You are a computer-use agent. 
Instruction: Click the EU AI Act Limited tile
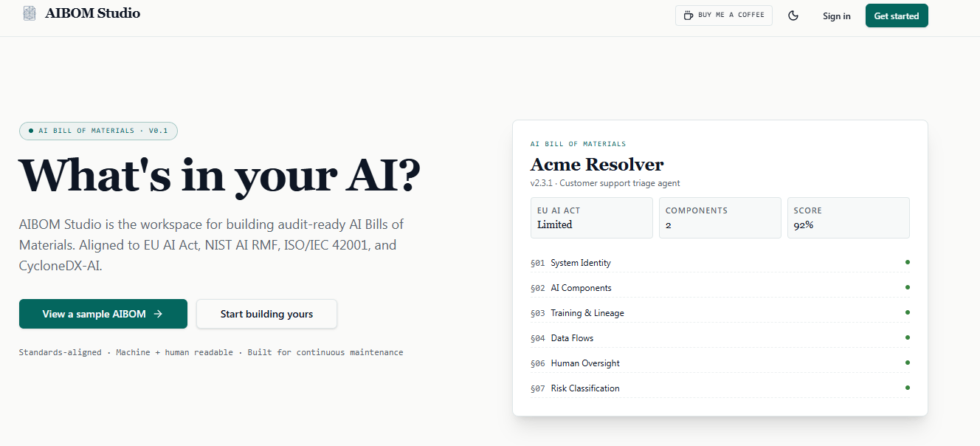point(592,218)
